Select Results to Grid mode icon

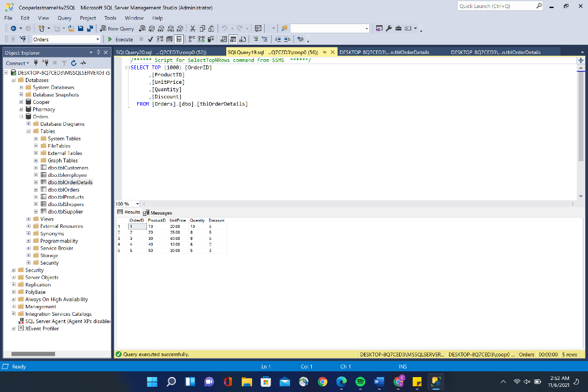point(233,40)
